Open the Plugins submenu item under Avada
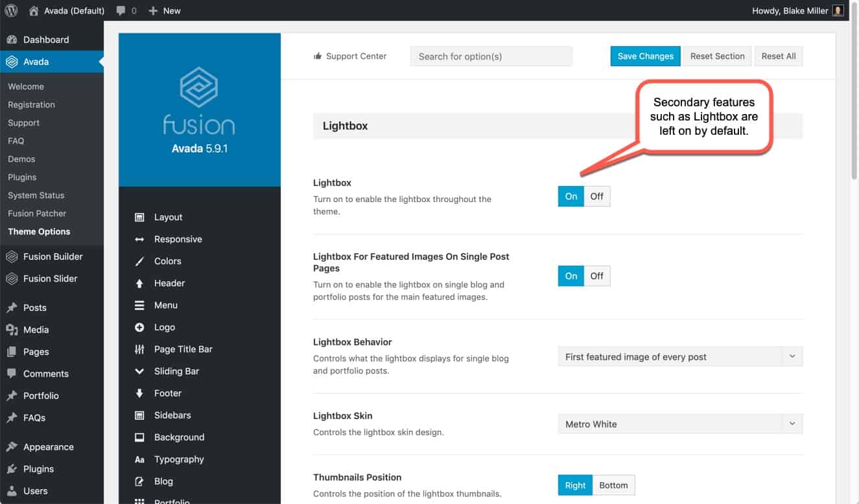Viewport: 859px width, 504px height. click(x=22, y=177)
